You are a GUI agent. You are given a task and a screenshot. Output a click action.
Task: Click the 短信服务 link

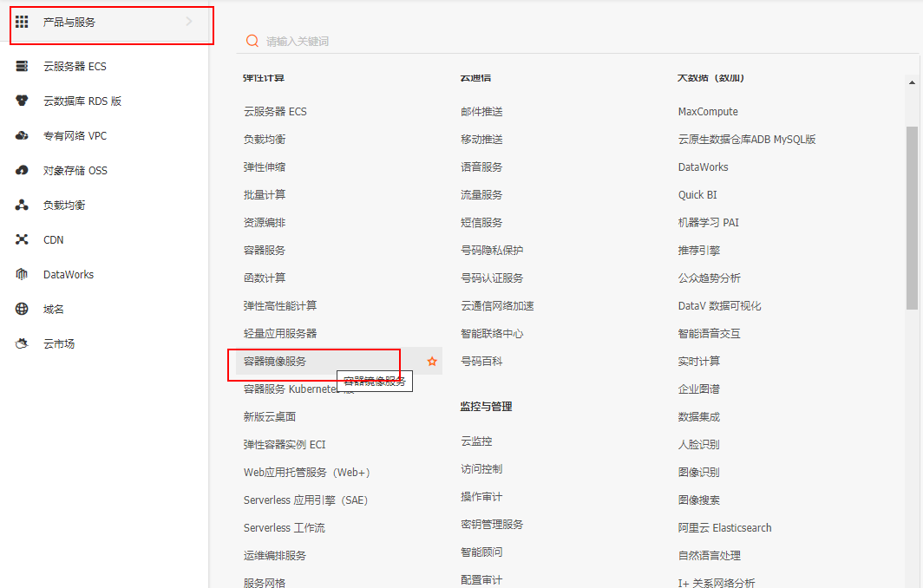click(x=480, y=222)
